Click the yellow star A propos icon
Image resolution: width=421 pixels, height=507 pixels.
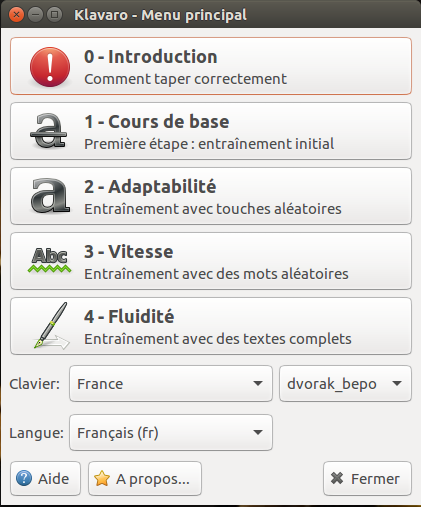click(102, 478)
